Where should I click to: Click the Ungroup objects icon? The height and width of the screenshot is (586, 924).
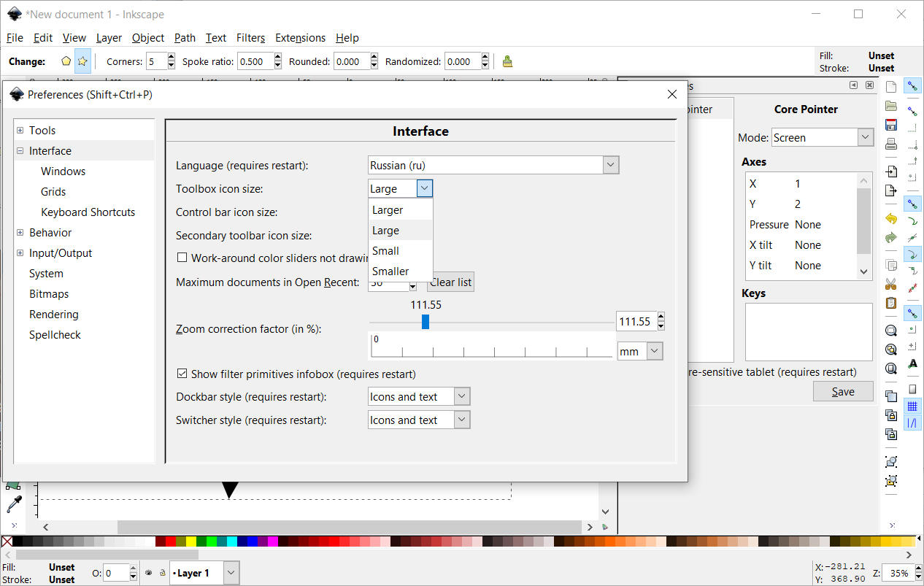890,481
